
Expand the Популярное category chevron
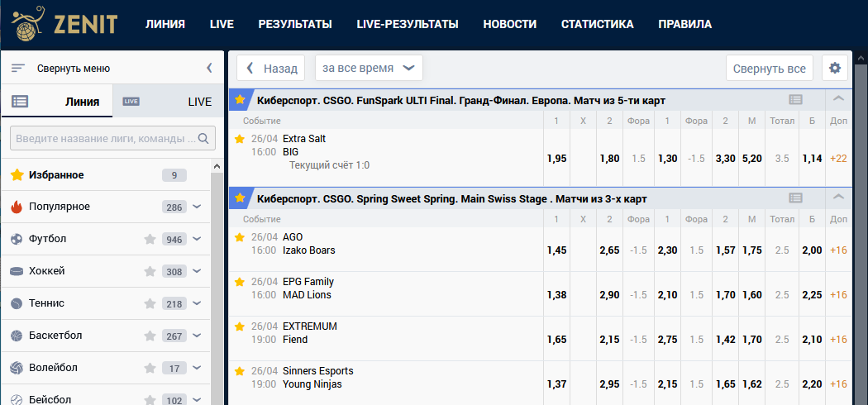[x=197, y=207]
